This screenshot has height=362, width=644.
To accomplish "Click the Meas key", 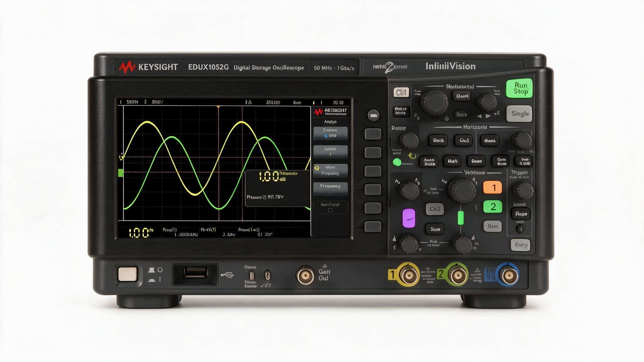I will tap(490, 140).
